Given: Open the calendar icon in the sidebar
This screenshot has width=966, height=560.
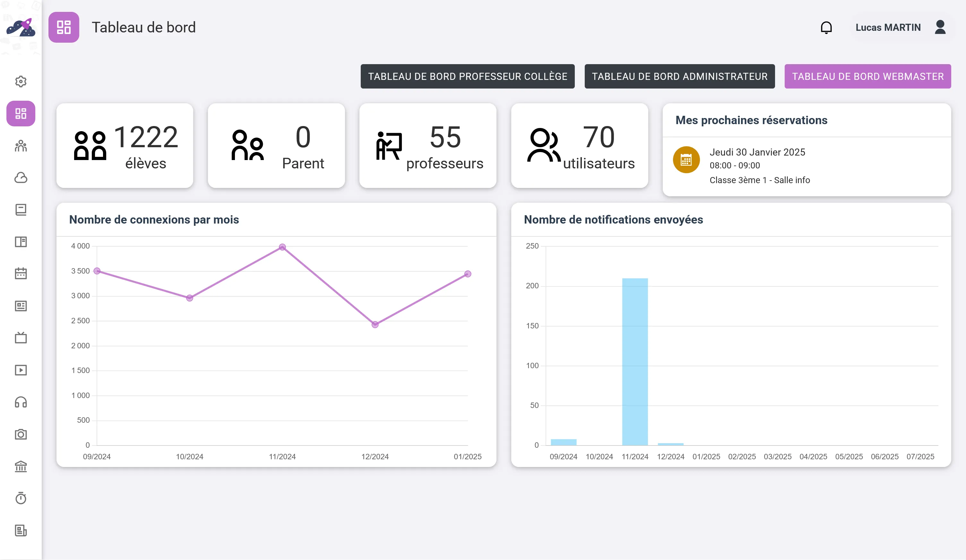Looking at the screenshot, I should coord(21,273).
